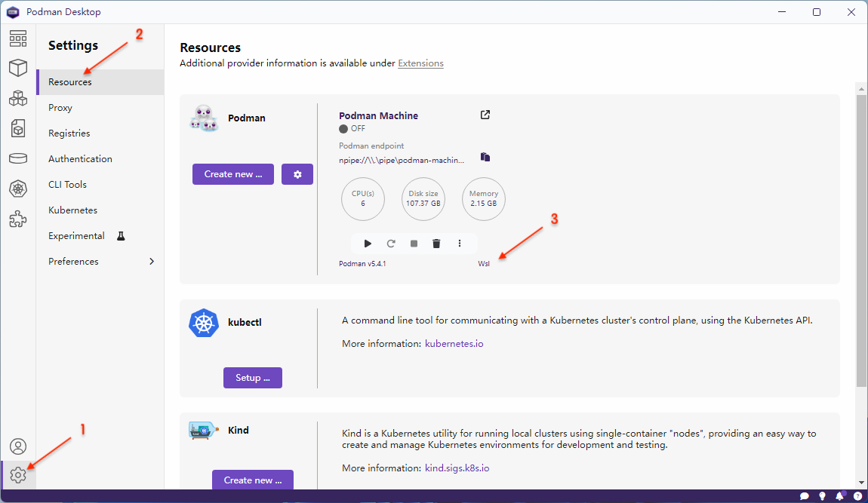Open the kind.sigs.k8s.io link
The width and height of the screenshot is (868, 503).
tap(457, 468)
